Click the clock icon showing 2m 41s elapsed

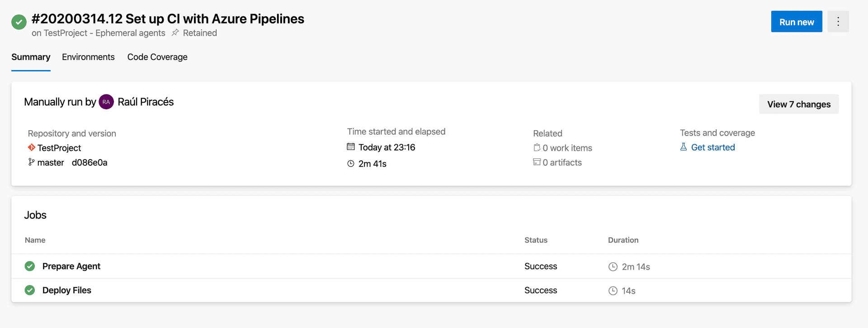351,164
